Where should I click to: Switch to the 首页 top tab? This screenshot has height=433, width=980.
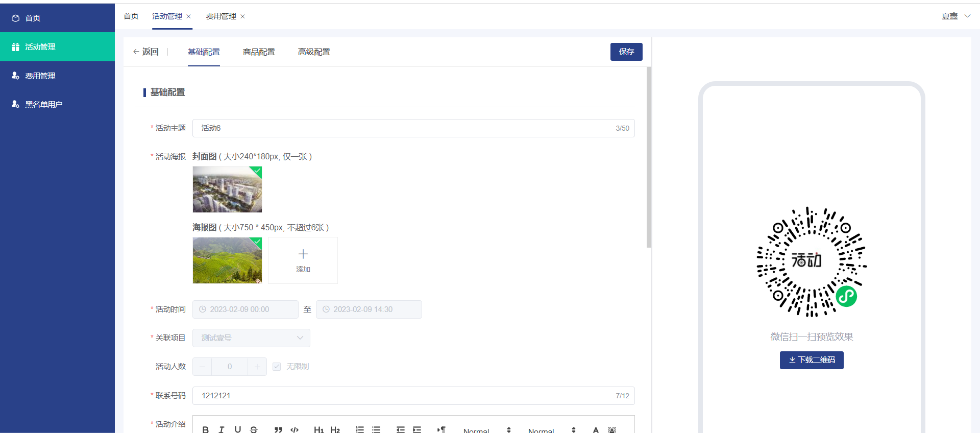131,16
